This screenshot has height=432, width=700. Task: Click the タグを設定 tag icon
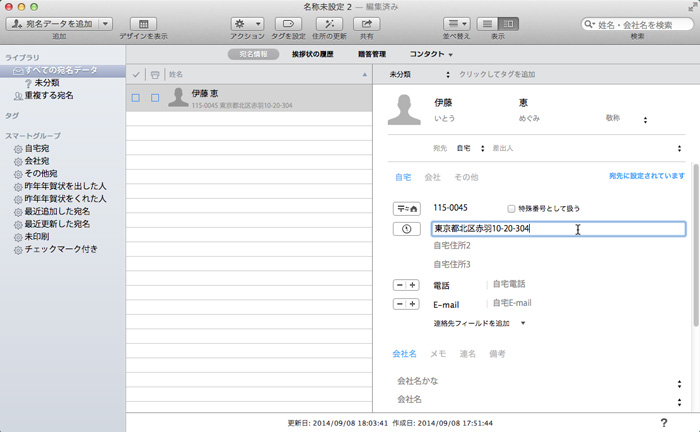(x=287, y=22)
